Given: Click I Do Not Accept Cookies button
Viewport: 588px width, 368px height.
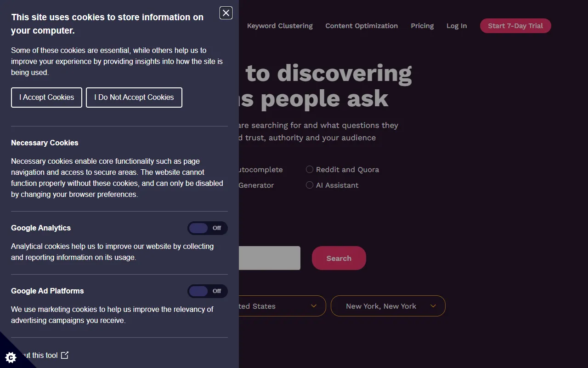Looking at the screenshot, I should [x=134, y=98].
